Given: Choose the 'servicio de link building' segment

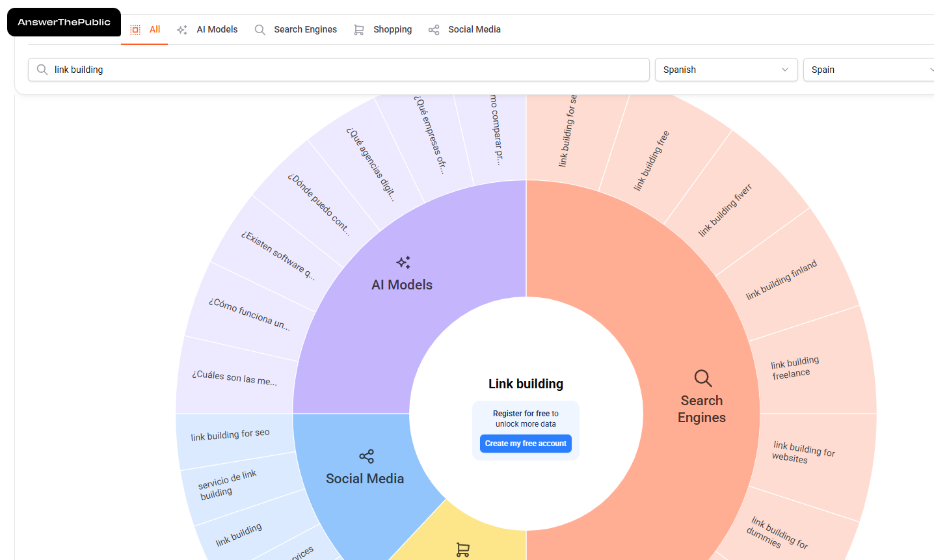Looking at the screenshot, I should (228, 485).
